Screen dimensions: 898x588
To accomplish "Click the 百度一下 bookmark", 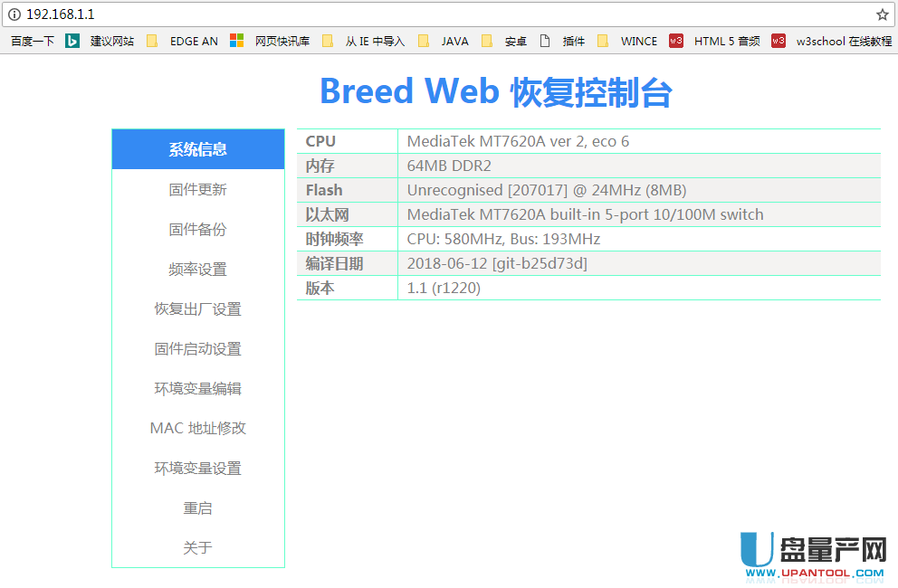I will click(33, 41).
